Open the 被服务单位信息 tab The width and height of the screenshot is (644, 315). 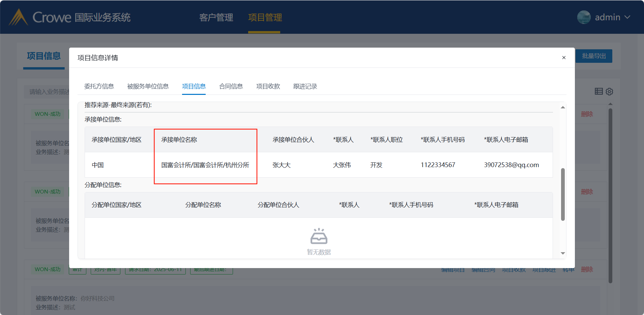click(148, 86)
